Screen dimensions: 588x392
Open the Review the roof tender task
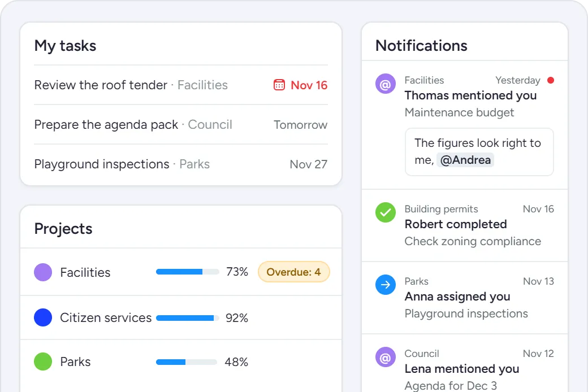(x=181, y=85)
